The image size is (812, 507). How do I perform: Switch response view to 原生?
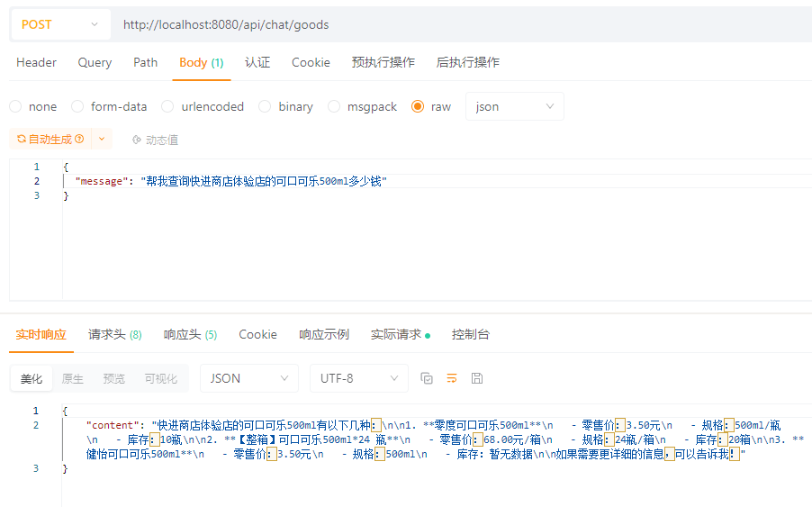[x=72, y=378]
